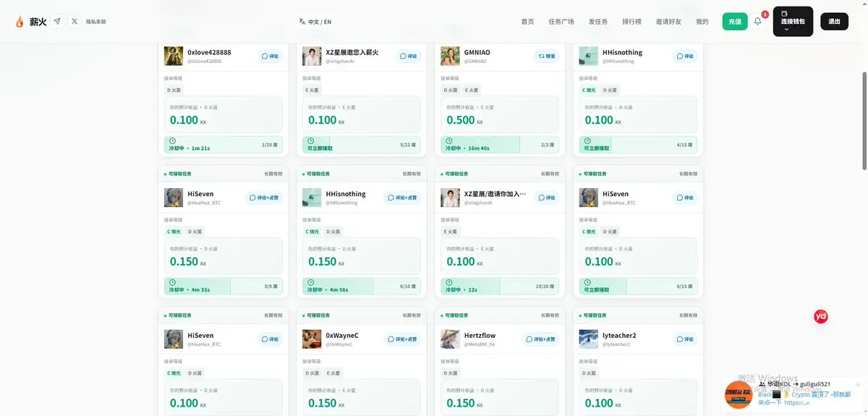868x416 pixels.
Task: Expand the 连接钱包 wallet dropdown
Action: pyautogui.click(x=793, y=22)
